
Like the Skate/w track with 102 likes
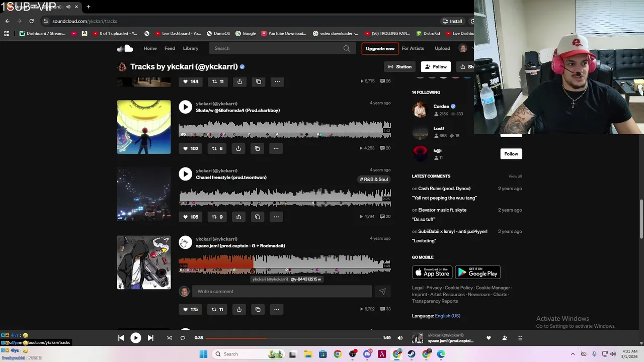coord(191,148)
